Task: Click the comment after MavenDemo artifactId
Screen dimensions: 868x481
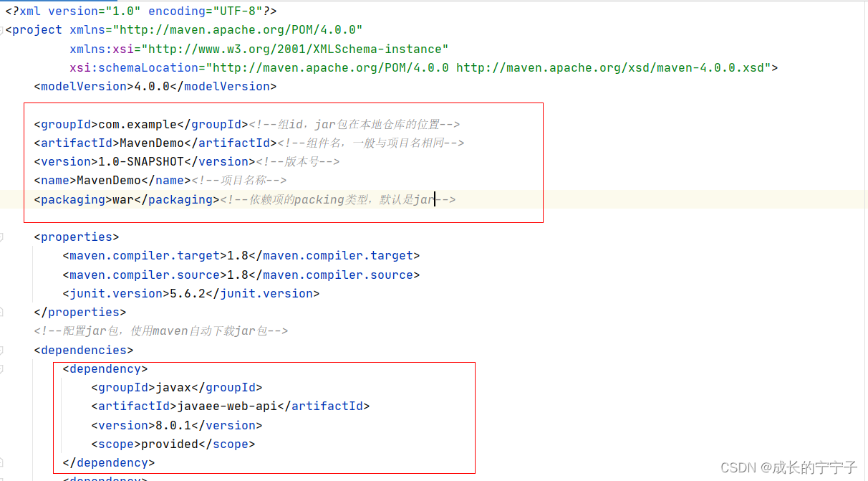Action: point(370,143)
